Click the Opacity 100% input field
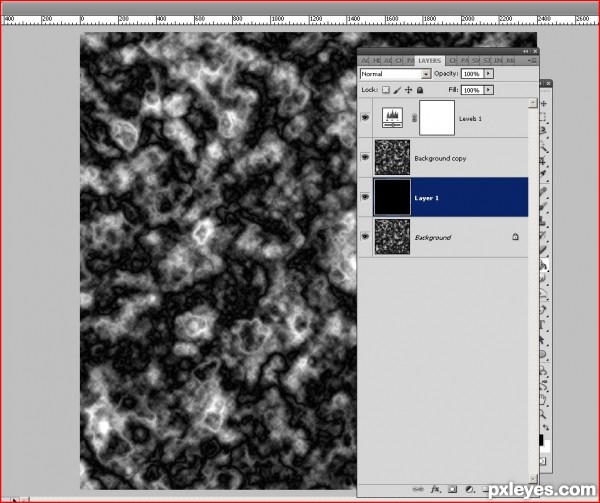The width and height of the screenshot is (600, 503). point(472,74)
